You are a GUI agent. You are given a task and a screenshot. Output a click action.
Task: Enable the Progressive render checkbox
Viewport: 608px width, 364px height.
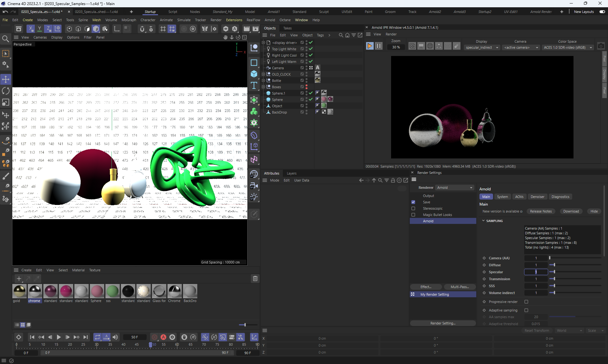point(526,302)
